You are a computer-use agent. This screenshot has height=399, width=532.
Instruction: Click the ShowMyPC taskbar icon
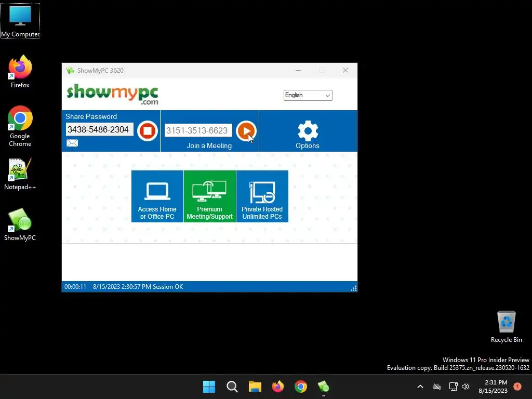[323, 387]
